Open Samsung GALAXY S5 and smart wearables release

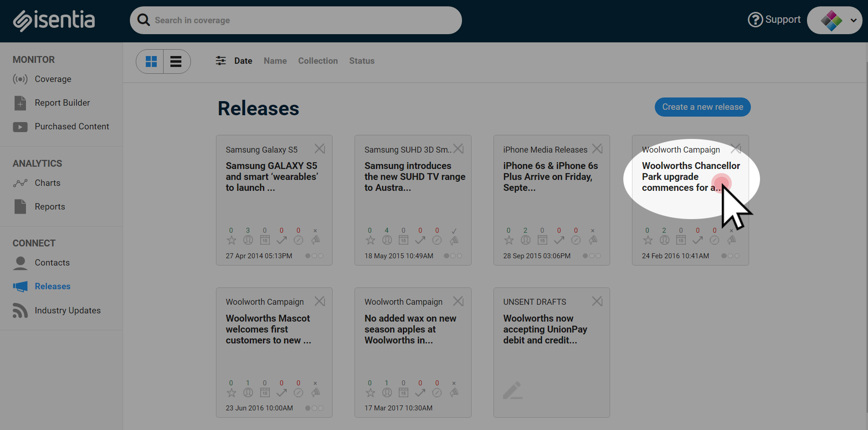(272, 177)
